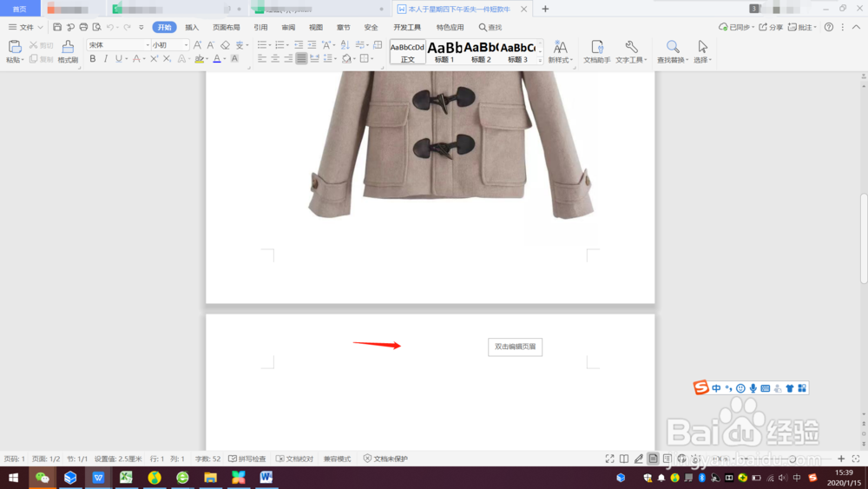
Task: Click the font color A button
Action: click(x=217, y=59)
